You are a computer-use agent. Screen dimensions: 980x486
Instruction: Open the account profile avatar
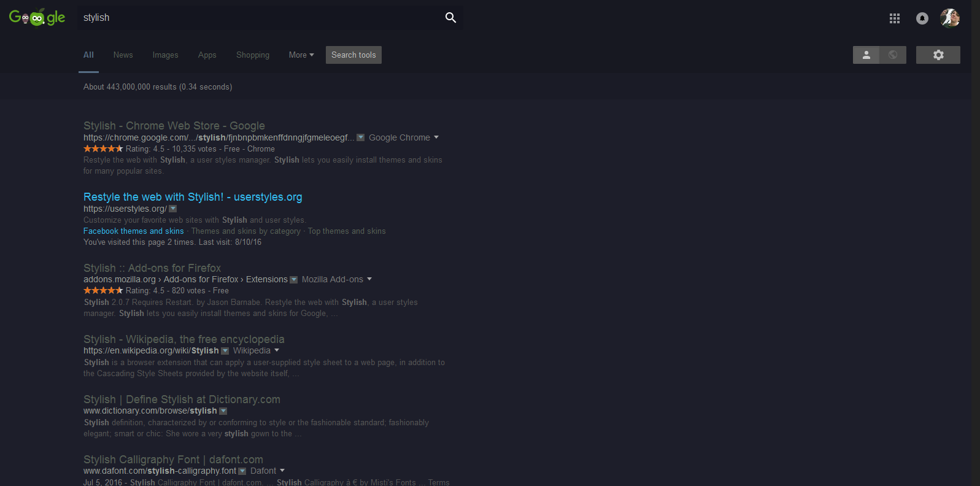pyautogui.click(x=950, y=18)
